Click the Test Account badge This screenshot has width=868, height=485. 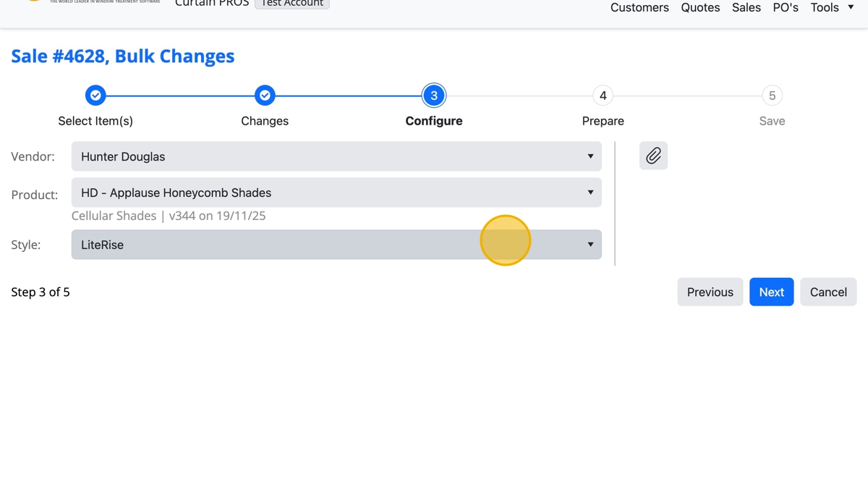[292, 4]
